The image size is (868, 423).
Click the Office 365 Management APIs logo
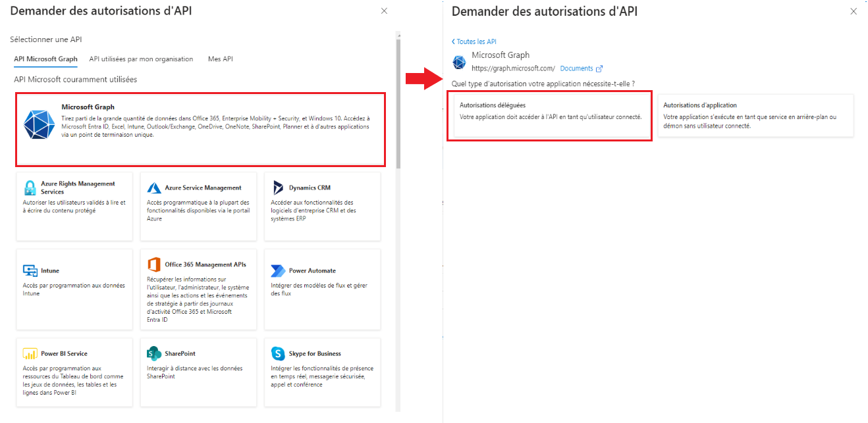point(154,264)
